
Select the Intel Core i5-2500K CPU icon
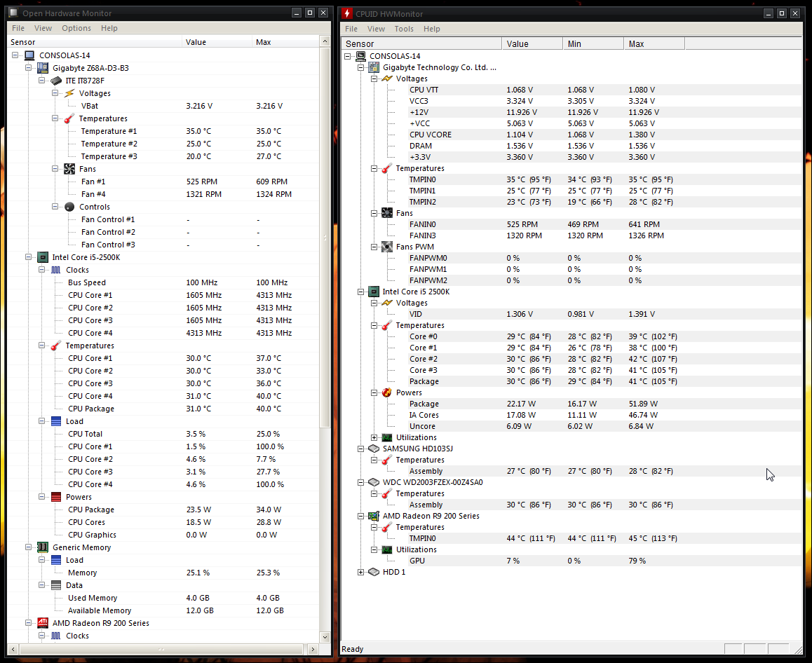pos(43,257)
